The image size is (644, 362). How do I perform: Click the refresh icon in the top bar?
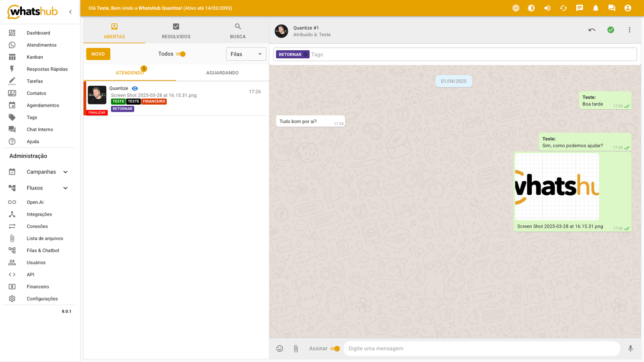563,8
